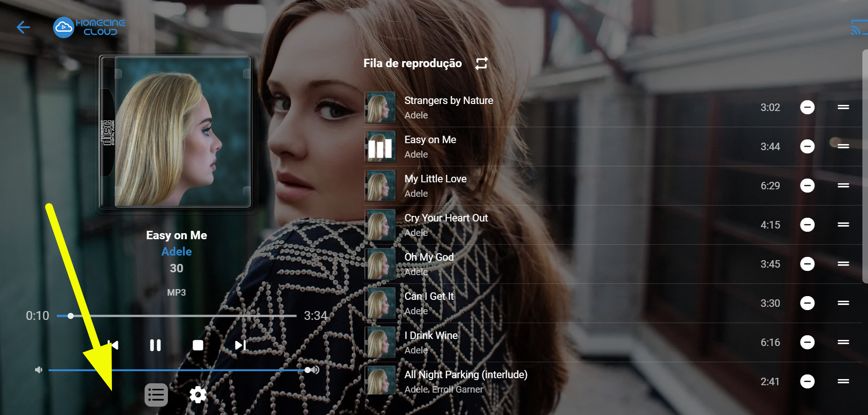
Task: Remove My Little Love from the queue
Action: coord(807,186)
